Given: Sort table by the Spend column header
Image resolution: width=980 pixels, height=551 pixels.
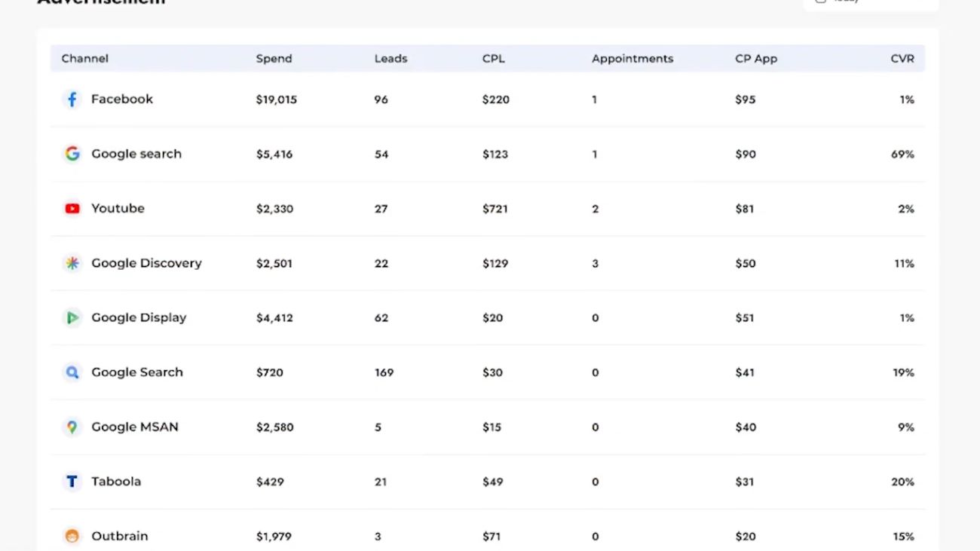Looking at the screenshot, I should point(274,59).
